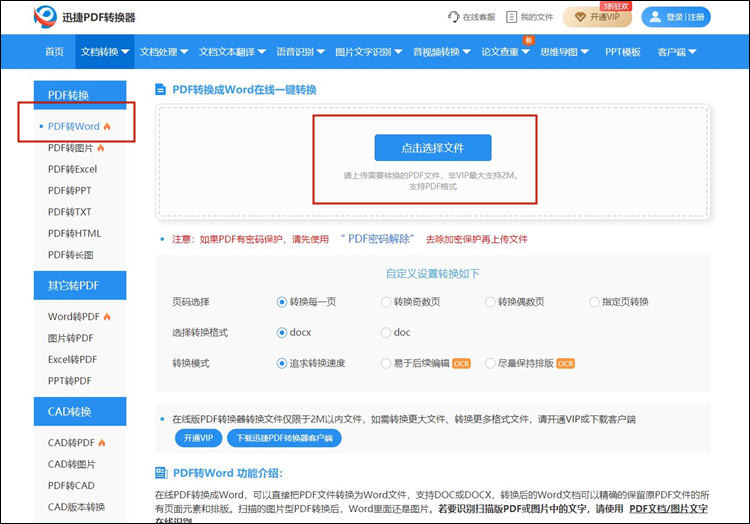Click the 点击选择文件 upload button
This screenshot has height=524, width=750.
point(433,148)
